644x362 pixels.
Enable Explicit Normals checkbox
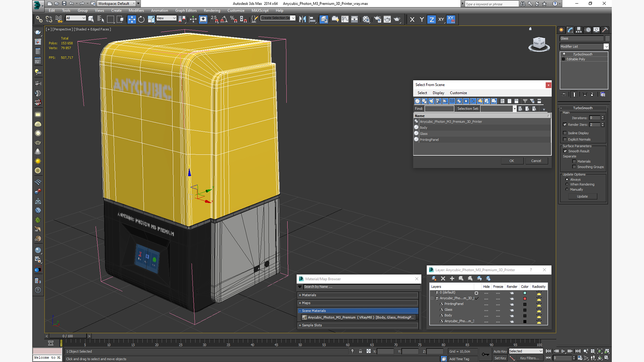pos(565,139)
